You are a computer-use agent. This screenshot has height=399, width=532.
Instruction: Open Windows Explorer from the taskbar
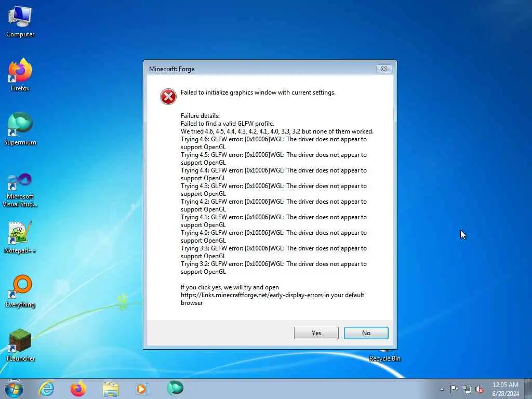coord(111,389)
